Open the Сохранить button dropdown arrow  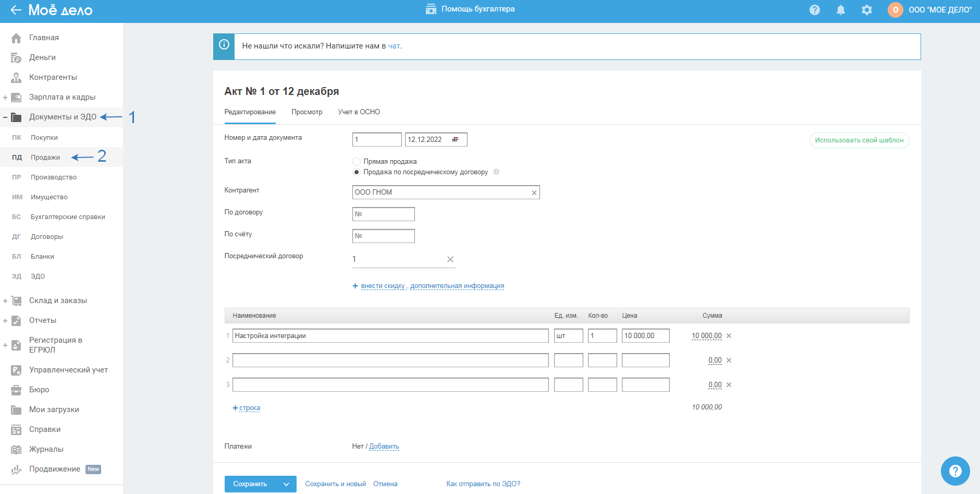pyautogui.click(x=286, y=484)
